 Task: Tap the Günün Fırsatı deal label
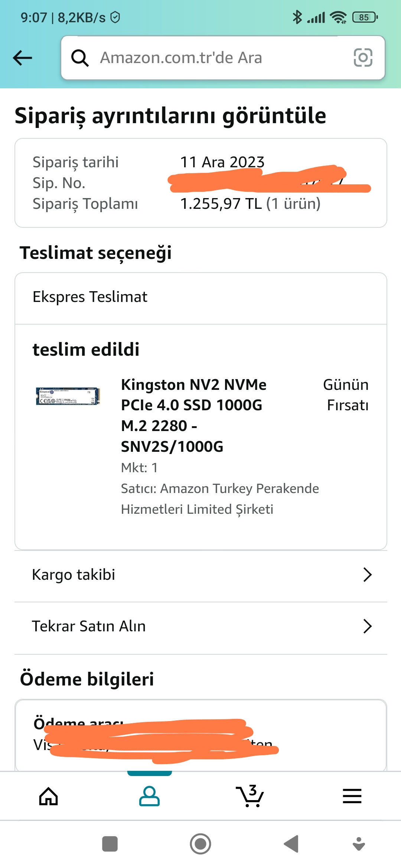point(346,395)
